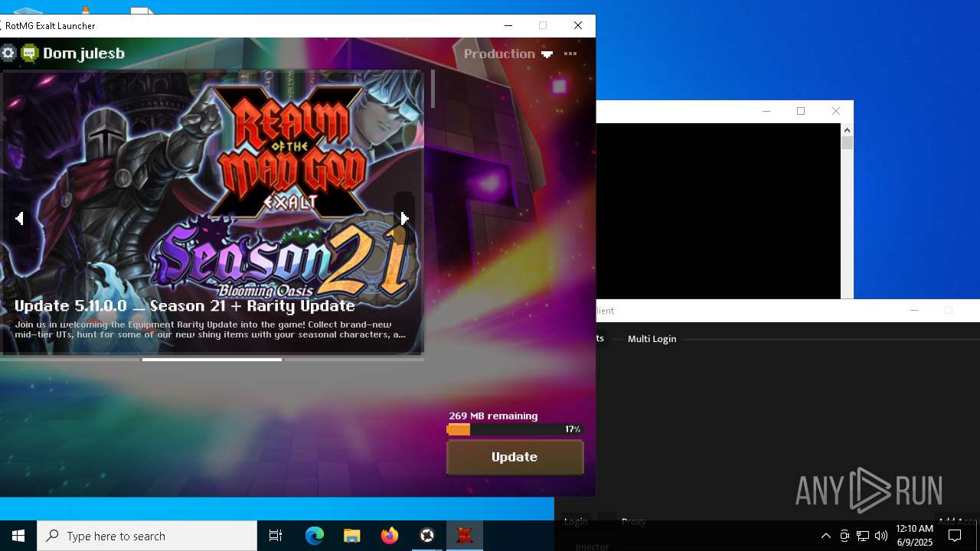The width and height of the screenshot is (980, 551).
Task: Click the 269 MB remaining label
Action: 493,416
